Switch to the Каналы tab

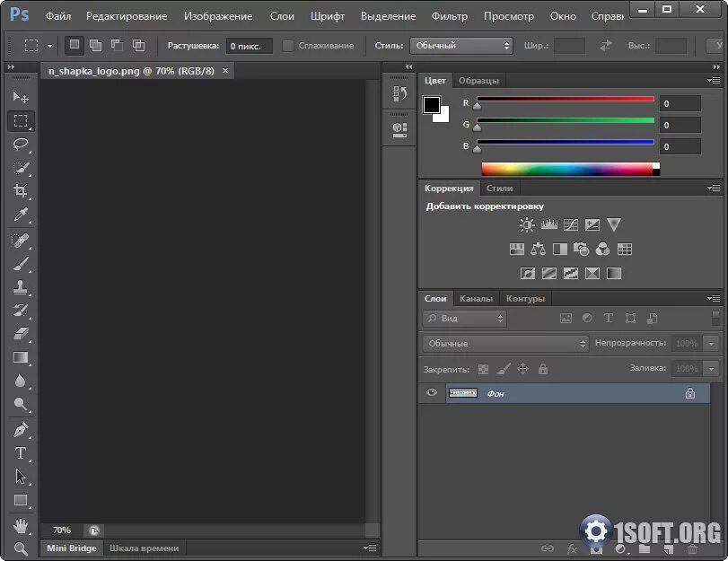click(x=476, y=299)
